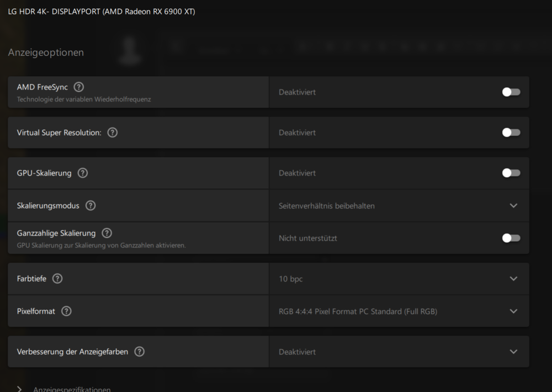Open the Skalierungsmodus help tooltip icon

pyautogui.click(x=91, y=205)
